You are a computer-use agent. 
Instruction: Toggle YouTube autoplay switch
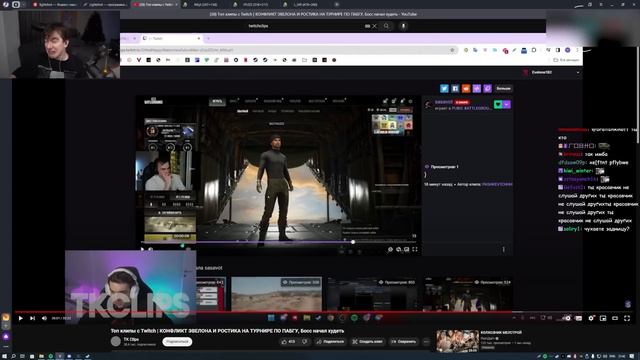tap(567, 318)
